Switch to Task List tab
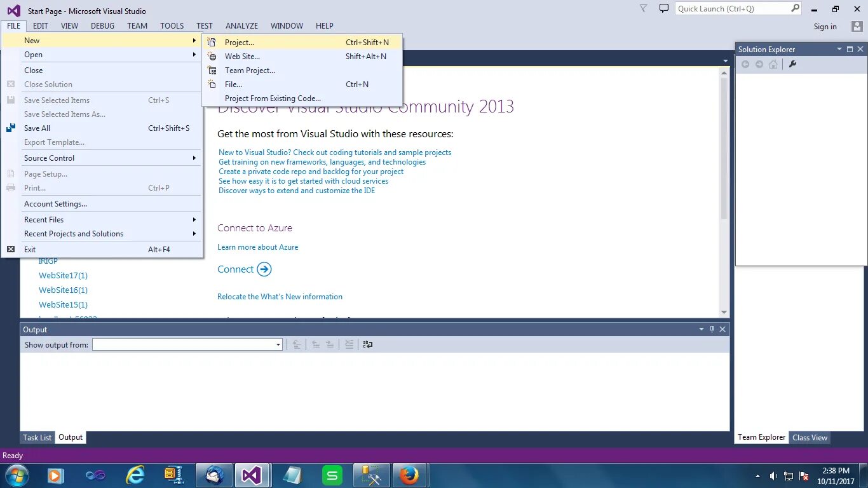Viewport: 868px width, 488px height. 37,438
